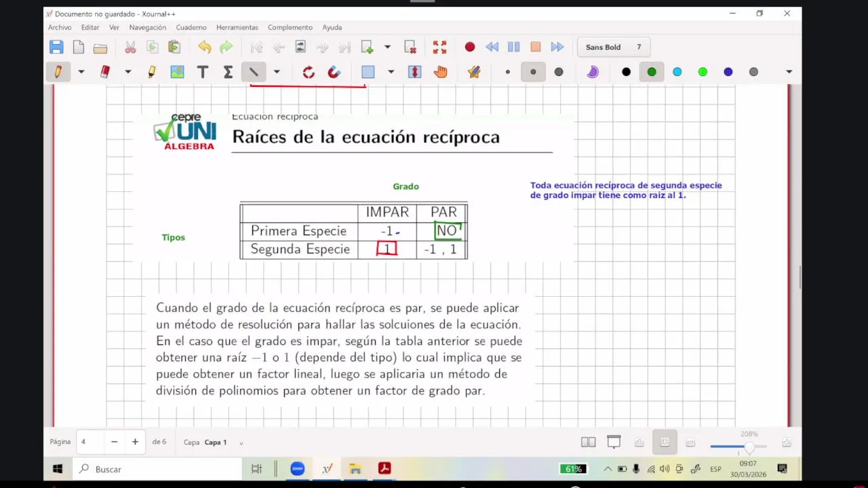Pick the light blue color swatch
The width and height of the screenshot is (868, 488).
coord(677,72)
